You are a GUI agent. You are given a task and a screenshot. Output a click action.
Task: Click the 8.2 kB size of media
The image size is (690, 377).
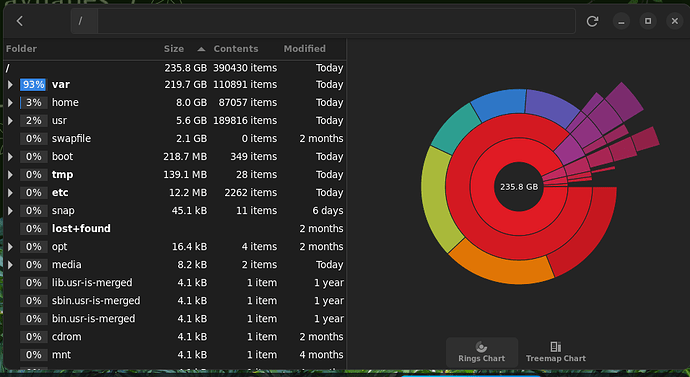pyautogui.click(x=192, y=265)
